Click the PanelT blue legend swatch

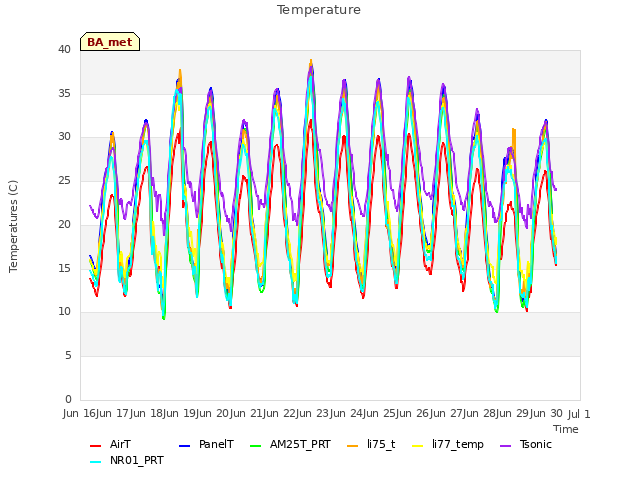pos(184,446)
